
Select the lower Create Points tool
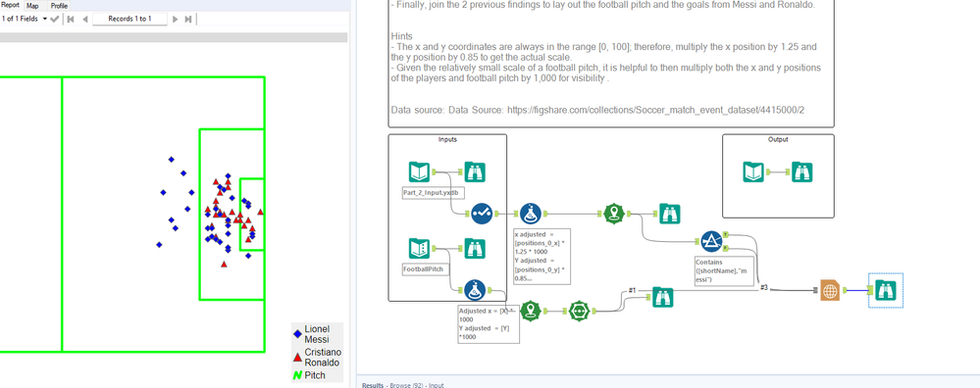[531, 311]
